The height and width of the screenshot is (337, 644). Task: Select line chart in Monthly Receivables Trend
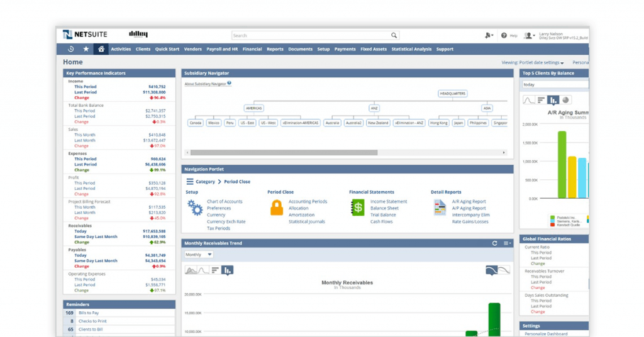(x=203, y=270)
